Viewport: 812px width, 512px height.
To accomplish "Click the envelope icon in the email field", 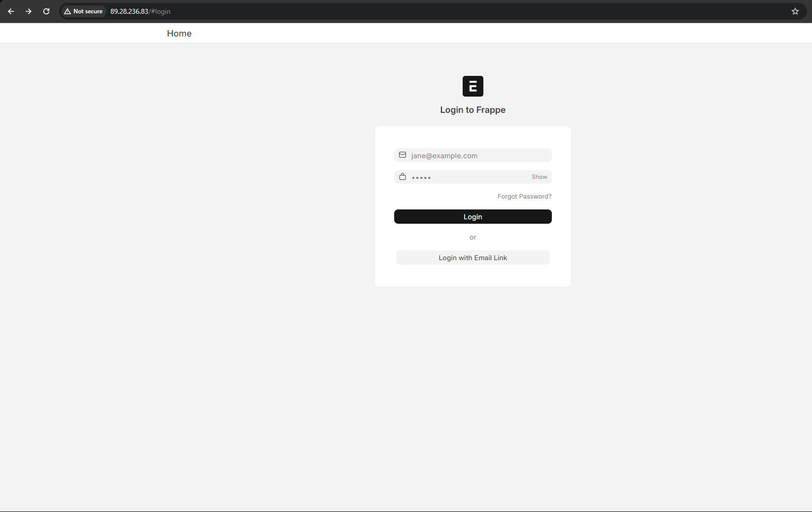I will (x=403, y=155).
